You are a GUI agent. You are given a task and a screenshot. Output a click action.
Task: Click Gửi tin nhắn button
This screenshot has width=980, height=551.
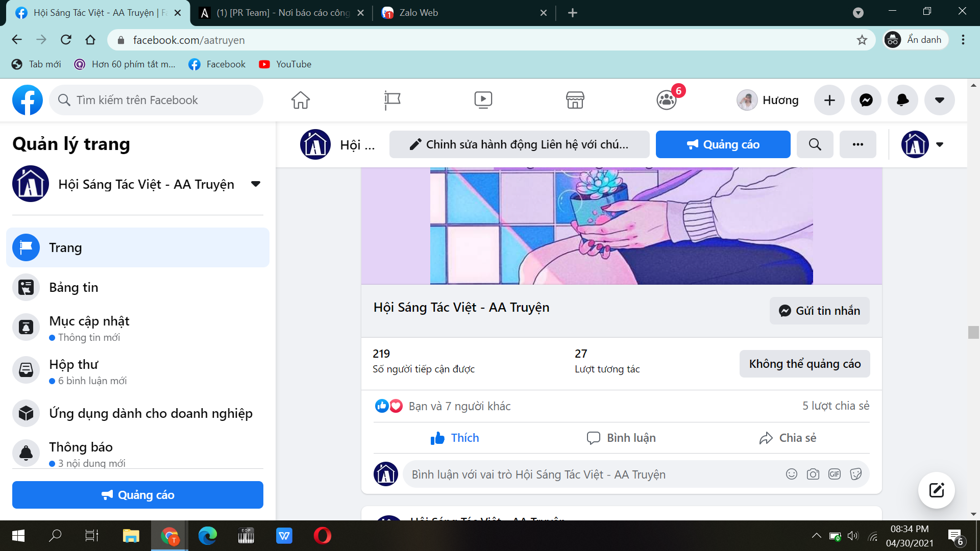(819, 311)
